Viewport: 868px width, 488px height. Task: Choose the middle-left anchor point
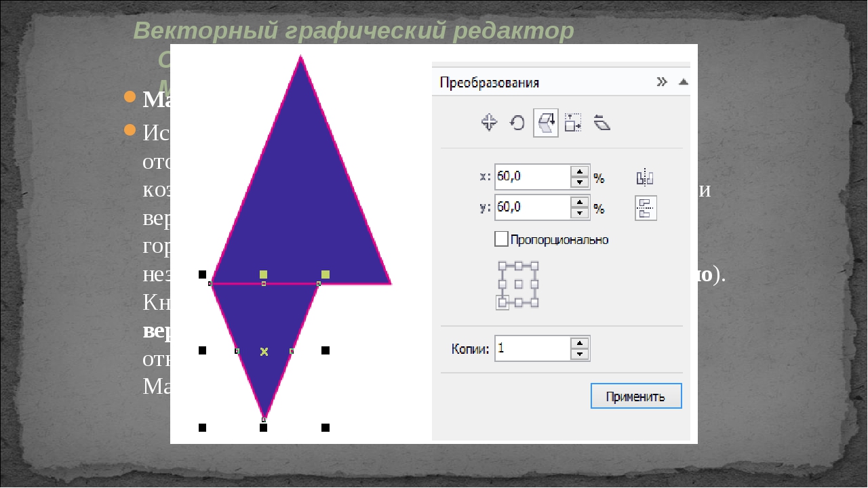coord(502,284)
